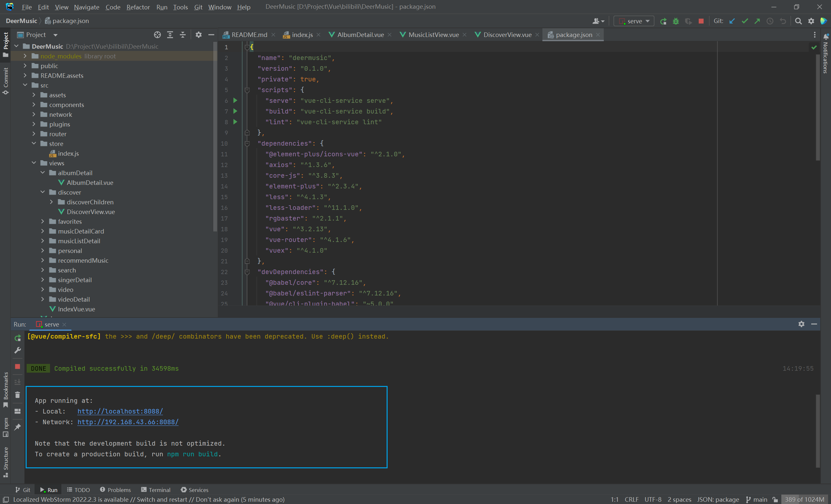Click the Git Push arrow icon
Image resolution: width=831 pixels, height=504 pixels.
tap(757, 21)
